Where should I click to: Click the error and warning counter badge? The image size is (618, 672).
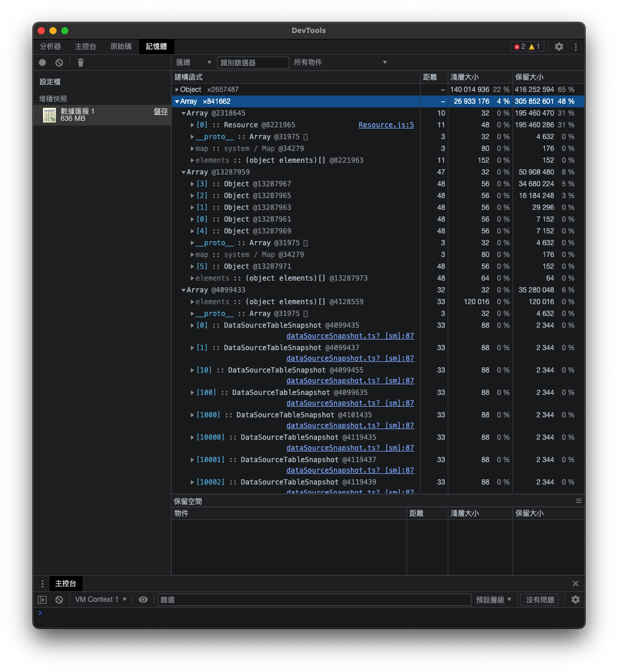coord(527,47)
